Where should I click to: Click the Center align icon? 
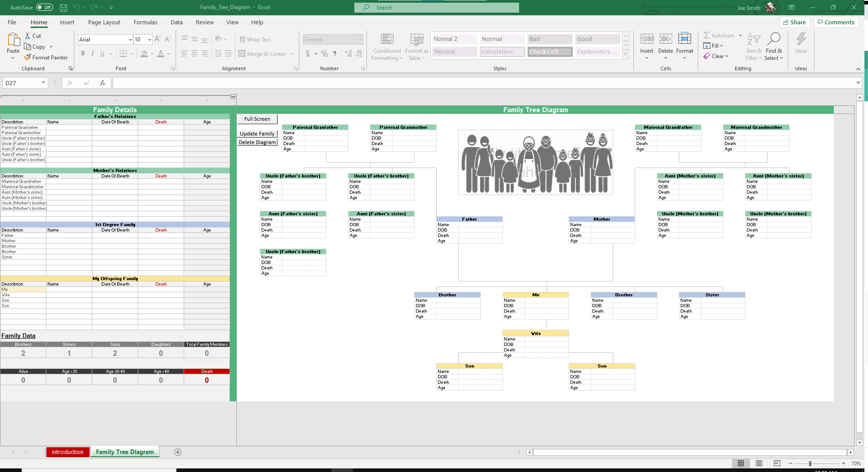pos(194,54)
